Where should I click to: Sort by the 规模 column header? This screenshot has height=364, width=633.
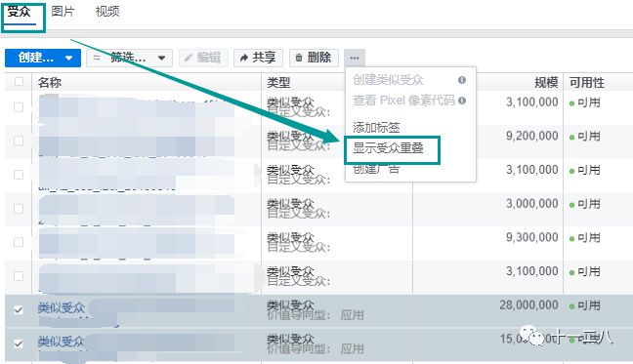point(546,83)
